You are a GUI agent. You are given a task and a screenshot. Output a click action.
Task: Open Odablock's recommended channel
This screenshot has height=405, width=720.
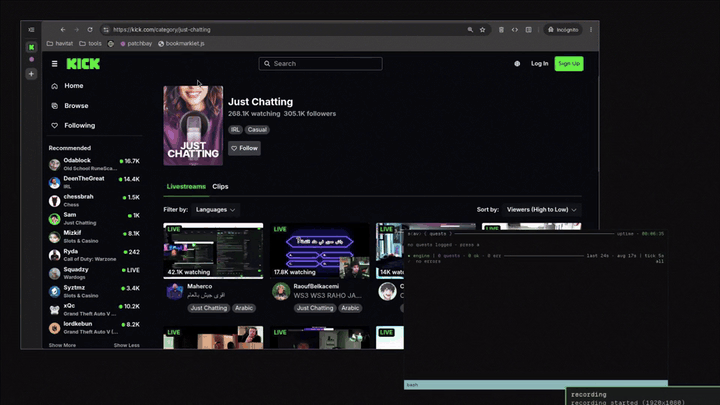click(94, 164)
